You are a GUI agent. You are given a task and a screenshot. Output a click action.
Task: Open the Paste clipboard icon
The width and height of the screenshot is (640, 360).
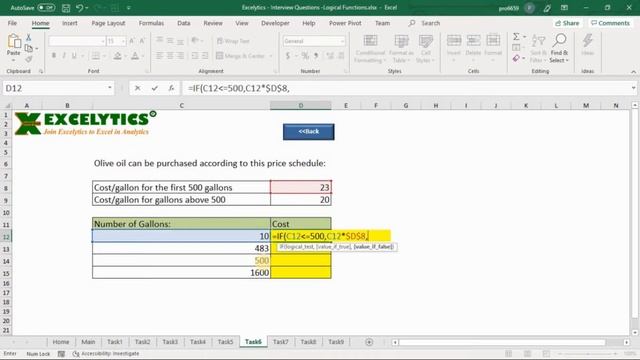(14, 41)
